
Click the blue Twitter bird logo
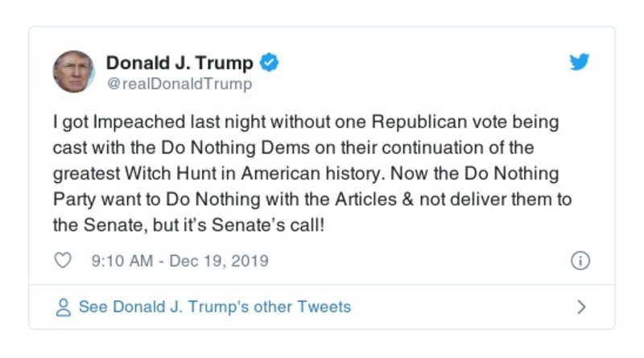pyautogui.click(x=580, y=63)
